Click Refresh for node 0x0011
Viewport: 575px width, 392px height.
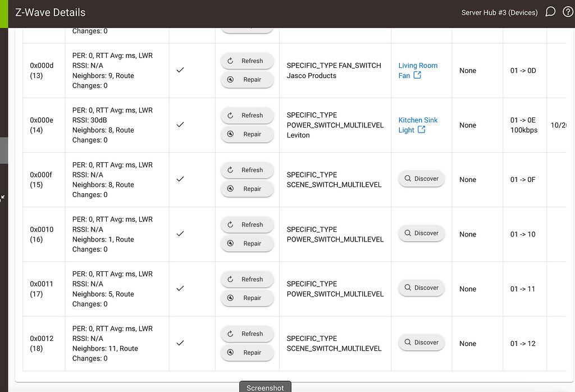tap(247, 279)
